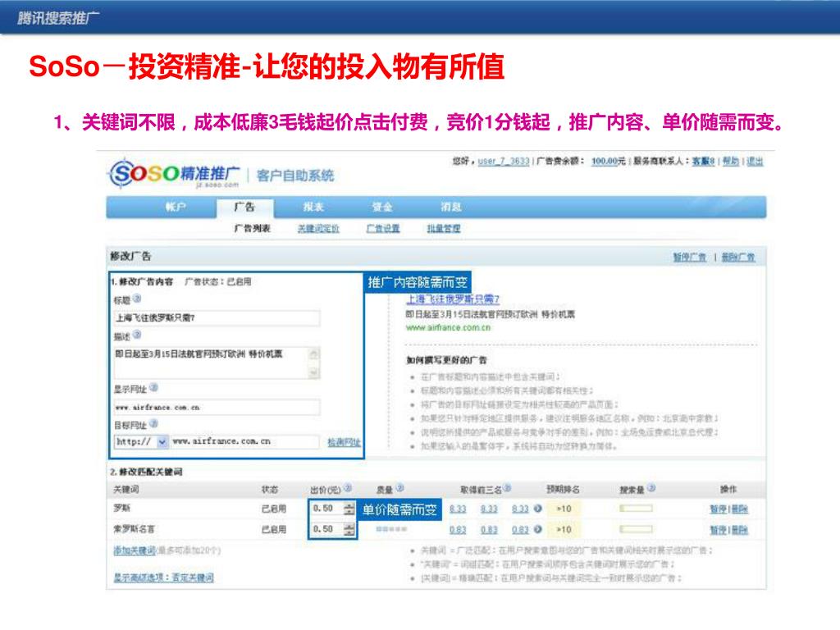Open the 帮助 link
The height and width of the screenshot is (630, 840).
(x=731, y=161)
